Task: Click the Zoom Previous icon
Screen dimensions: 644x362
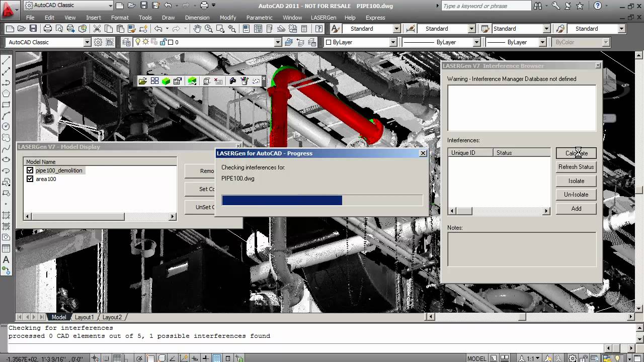Action: pyautogui.click(x=232, y=29)
